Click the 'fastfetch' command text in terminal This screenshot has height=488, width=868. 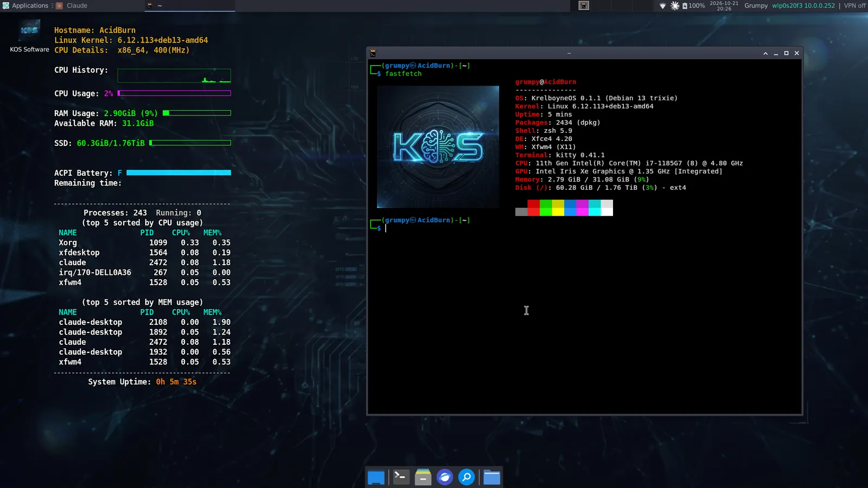(x=403, y=74)
